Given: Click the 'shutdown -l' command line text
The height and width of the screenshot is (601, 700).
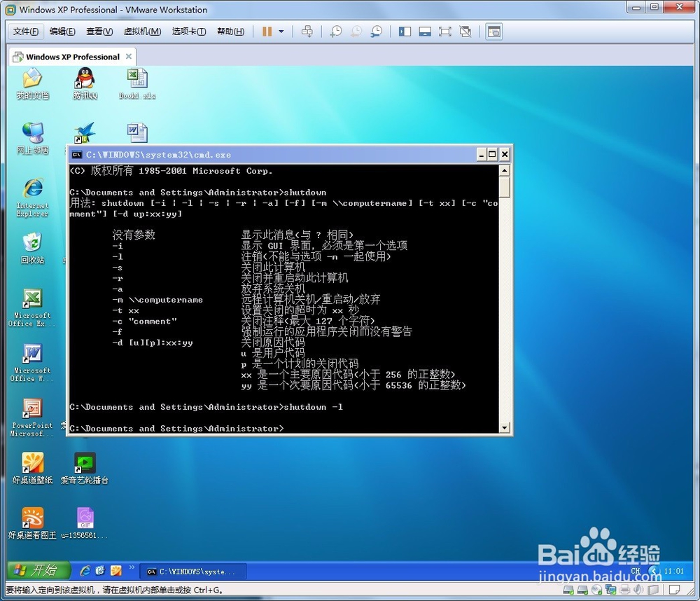Looking at the screenshot, I should pos(314,407).
